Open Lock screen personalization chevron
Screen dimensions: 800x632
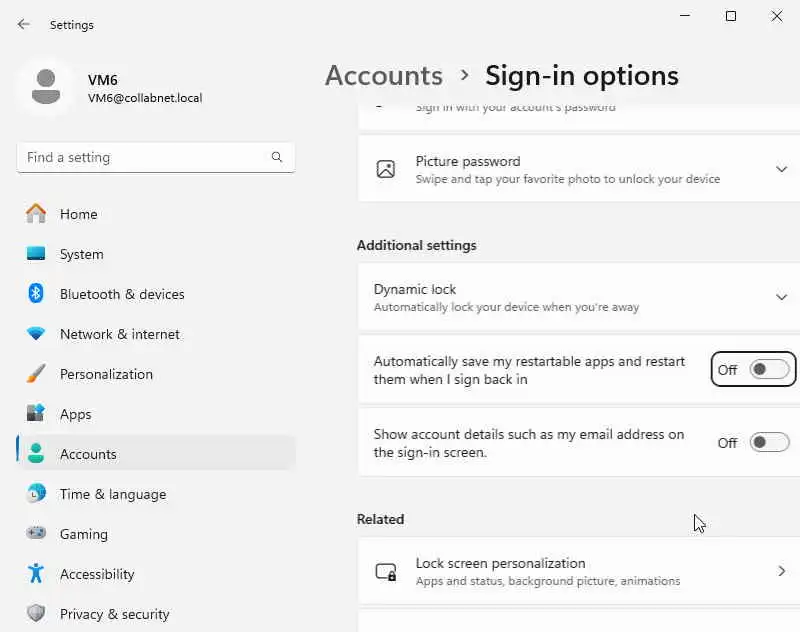pyautogui.click(x=781, y=571)
